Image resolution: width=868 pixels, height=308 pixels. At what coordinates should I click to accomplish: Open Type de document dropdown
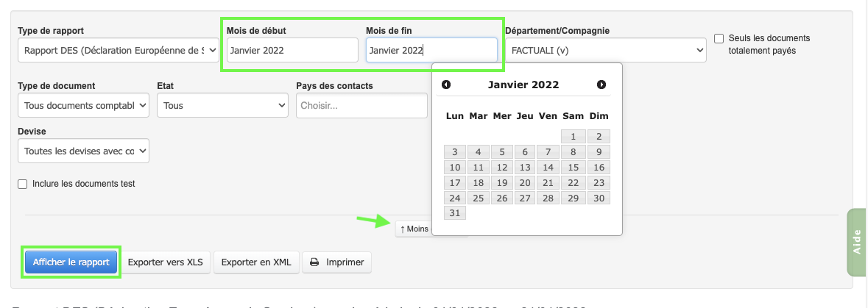(83, 106)
